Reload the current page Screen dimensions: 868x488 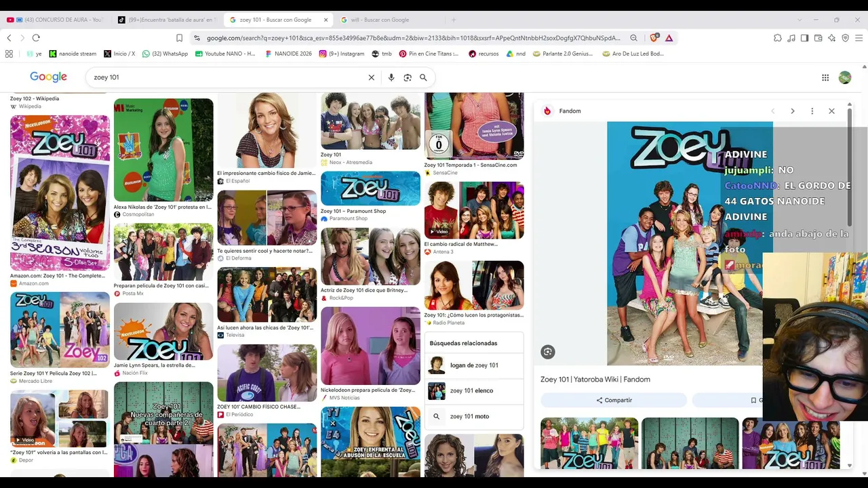[x=36, y=38]
